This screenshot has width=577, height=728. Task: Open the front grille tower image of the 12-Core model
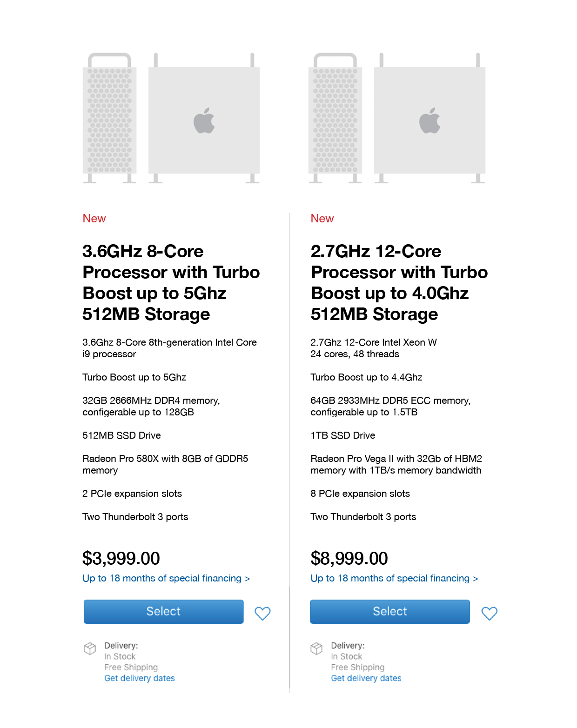pyautogui.click(x=335, y=118)
